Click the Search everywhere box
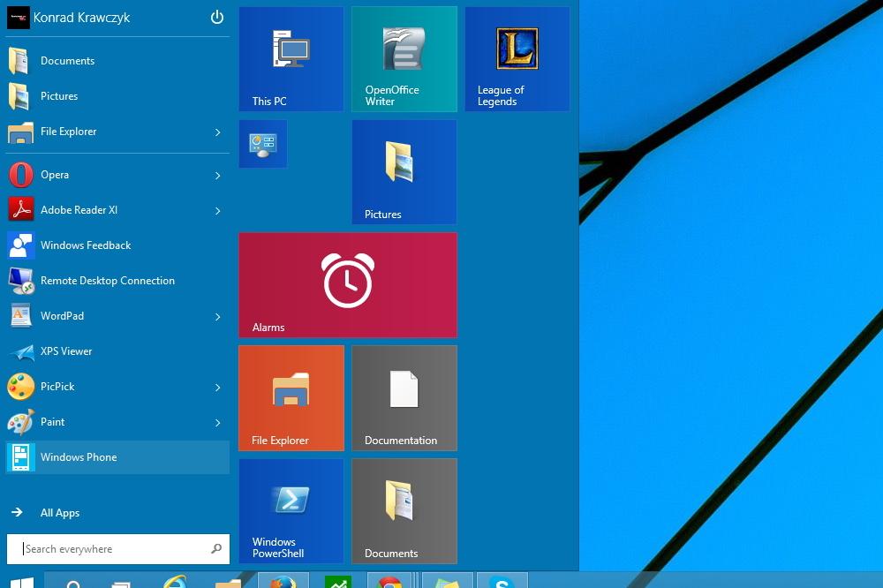The height and width of the screenshot is (588, 883). click(x=117, y=548)
